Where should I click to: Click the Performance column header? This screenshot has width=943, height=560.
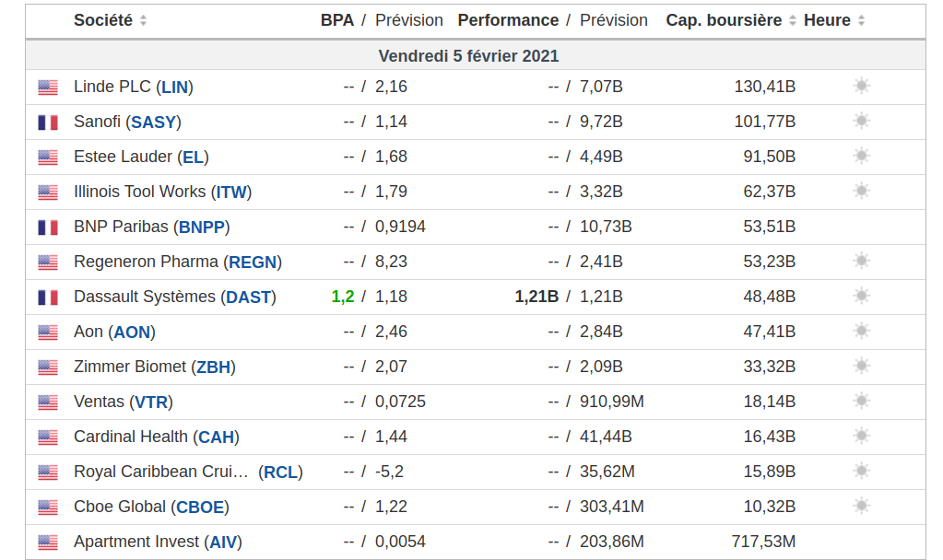pos(508,20)
